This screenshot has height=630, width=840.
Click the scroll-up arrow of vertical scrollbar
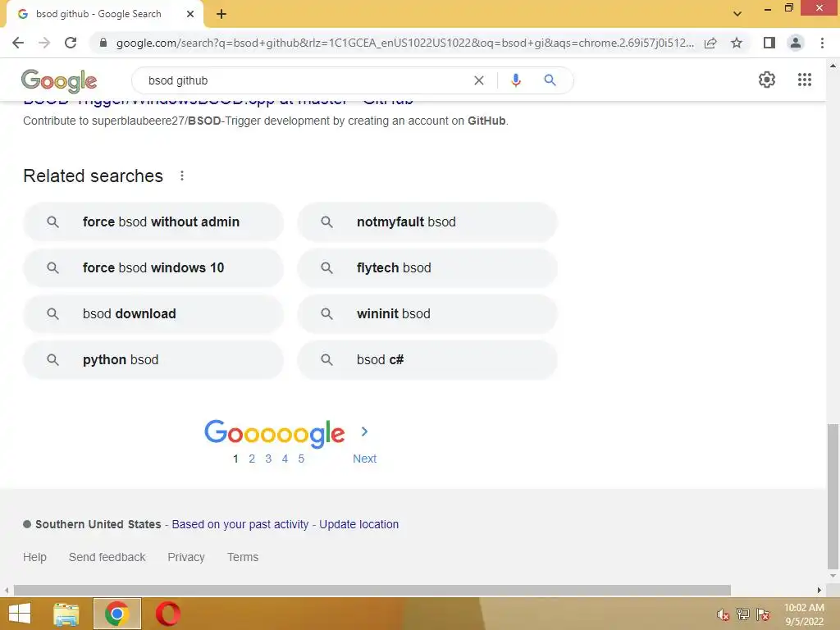pos(833,66)
